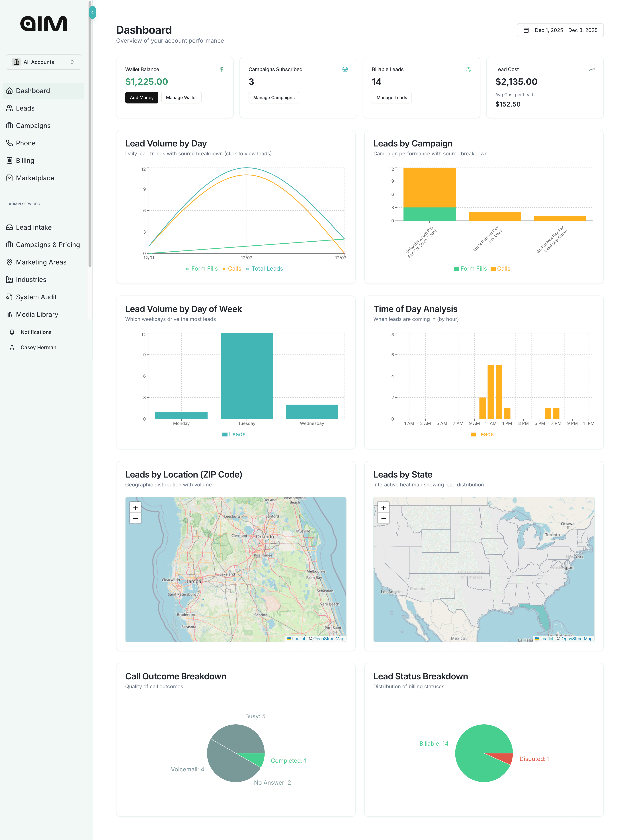
Task: Click the Marketing Areas pin icon
Action: [x=9, y=262]
